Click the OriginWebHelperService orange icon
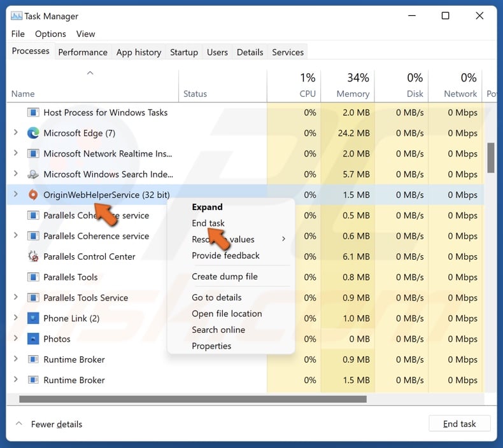 (x=33, y=195)
